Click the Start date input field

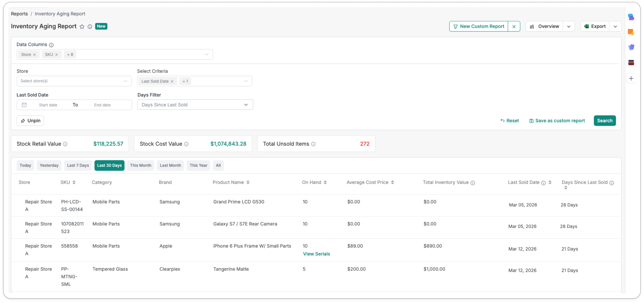click(x=48, y=105)
